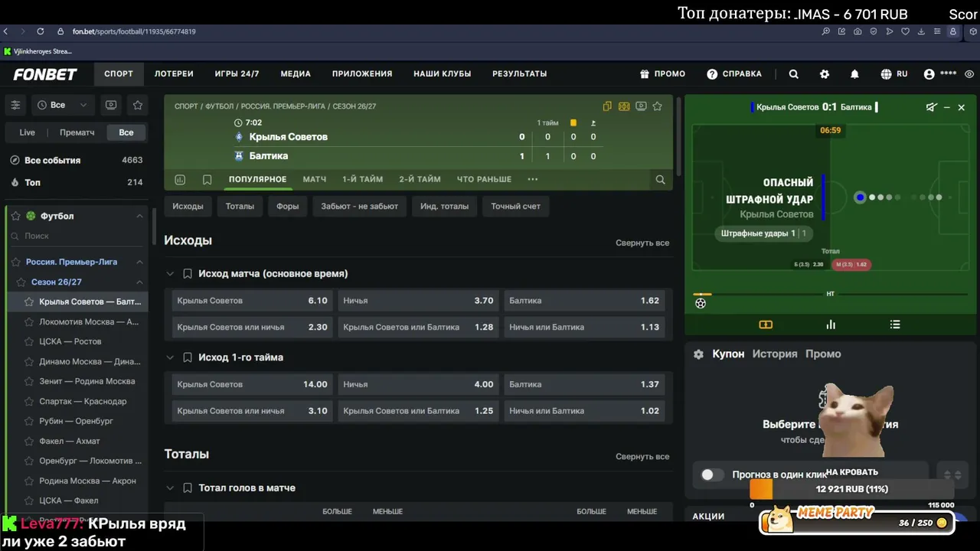
Task: Click the field tracker icon in match header
Action: [624, 106]
